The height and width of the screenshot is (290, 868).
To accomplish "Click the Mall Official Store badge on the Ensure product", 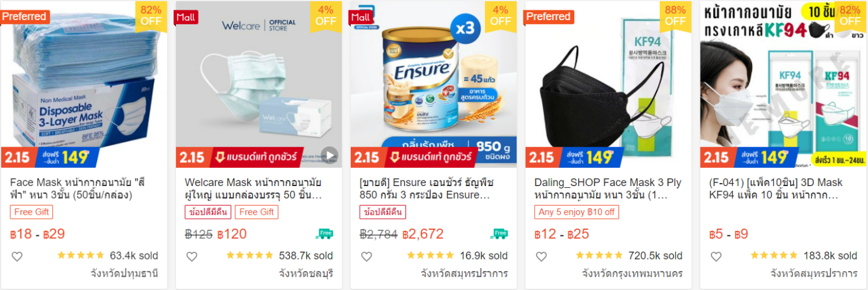I will [x=361, y=18].
